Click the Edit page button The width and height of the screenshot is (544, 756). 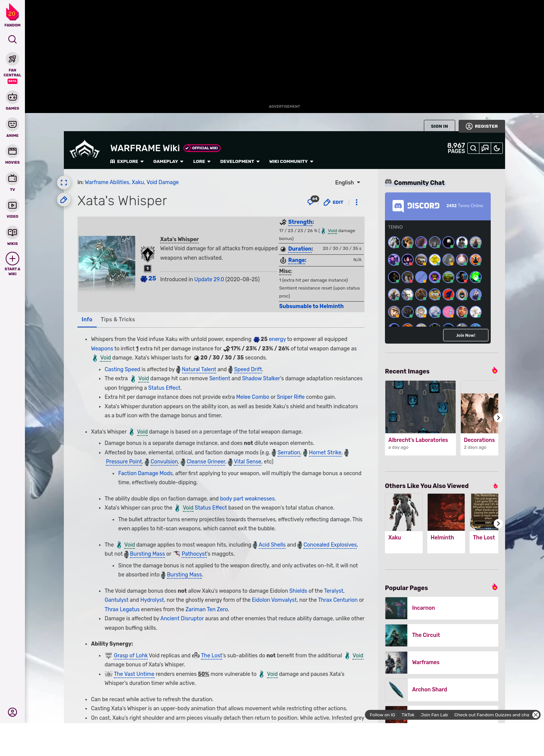[334, 202]
